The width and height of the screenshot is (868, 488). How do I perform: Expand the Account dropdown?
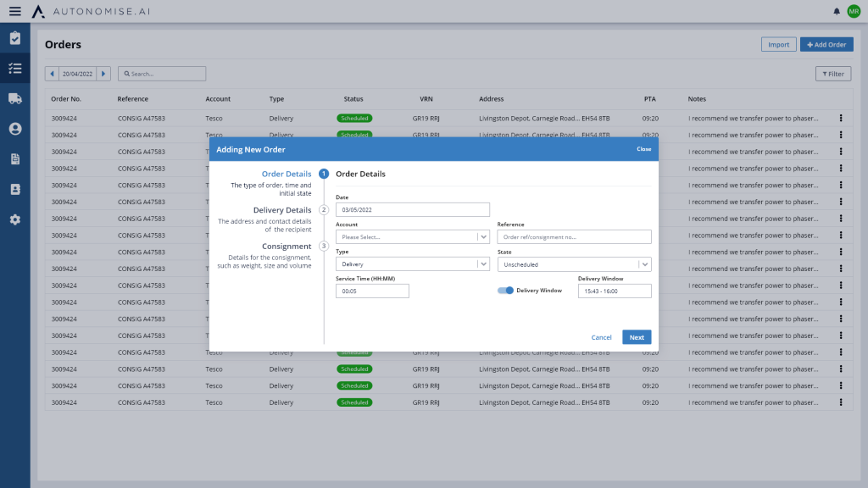412,237
